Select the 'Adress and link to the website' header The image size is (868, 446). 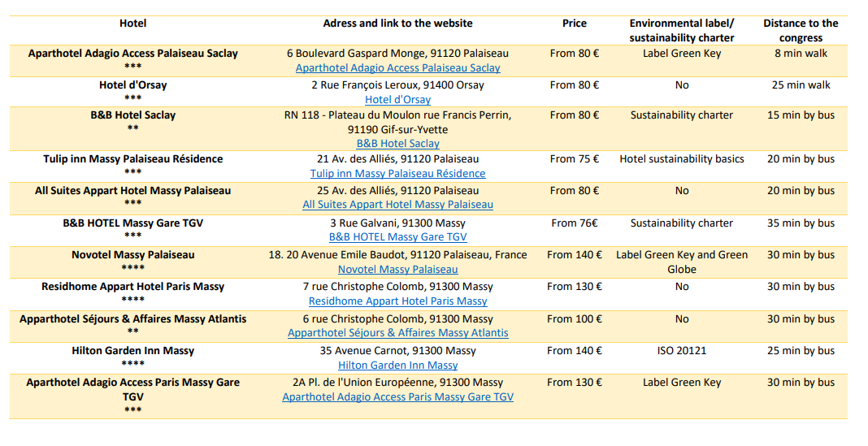point(397,24)
